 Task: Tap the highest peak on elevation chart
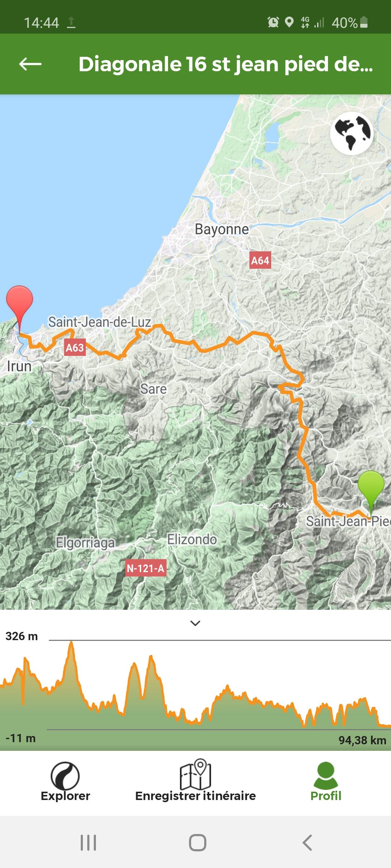pos(71,643)
